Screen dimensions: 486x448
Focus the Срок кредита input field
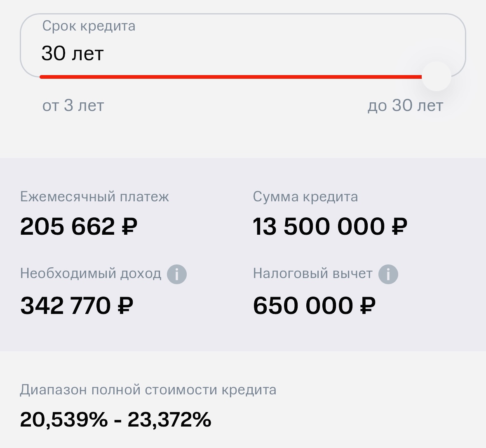click(x=243, y=45)
